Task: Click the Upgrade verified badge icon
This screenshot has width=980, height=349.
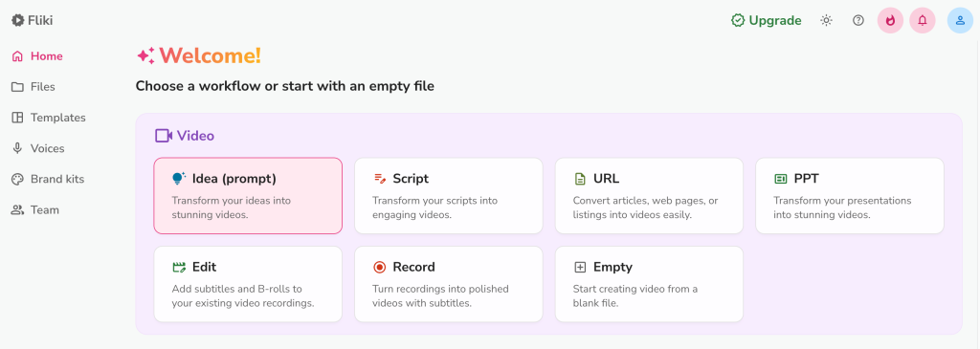Action: pos(738,21)
